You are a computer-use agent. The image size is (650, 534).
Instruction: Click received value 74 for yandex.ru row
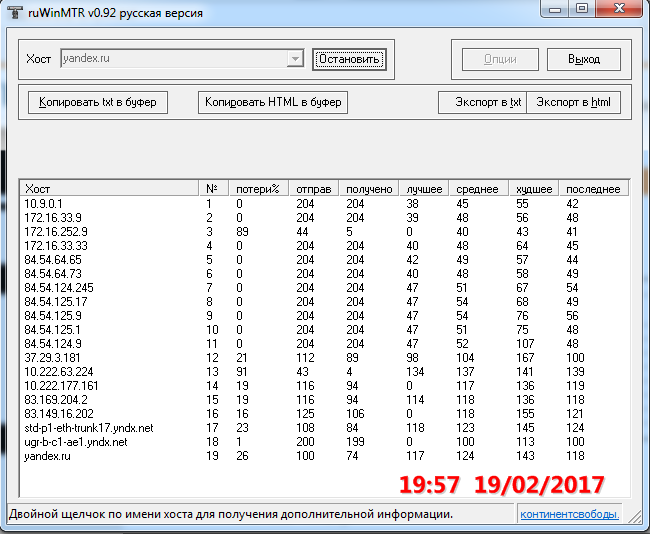pos(352,456)
